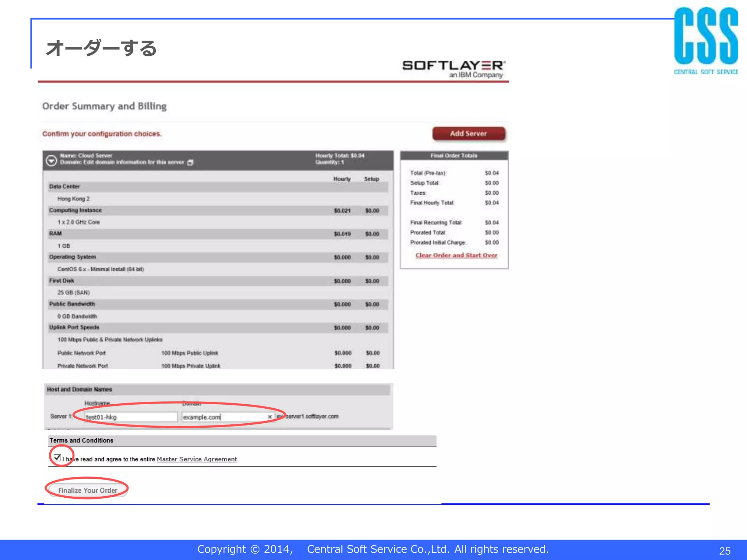Select the First Disk row
747x560 pixels.
pos(218,281)
